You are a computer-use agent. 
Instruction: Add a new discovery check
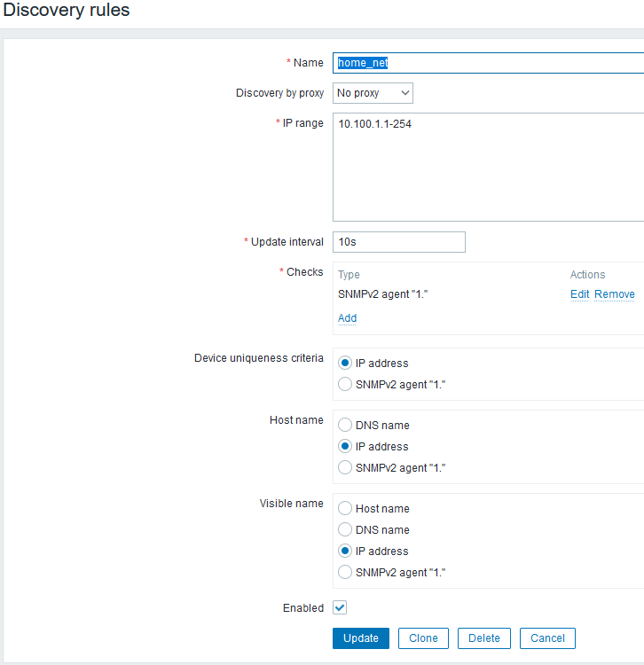coord(347,318)
